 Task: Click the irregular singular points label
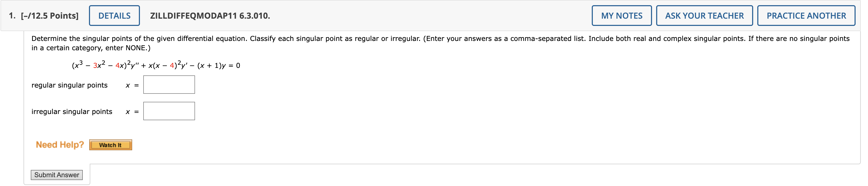coord(72,111)
